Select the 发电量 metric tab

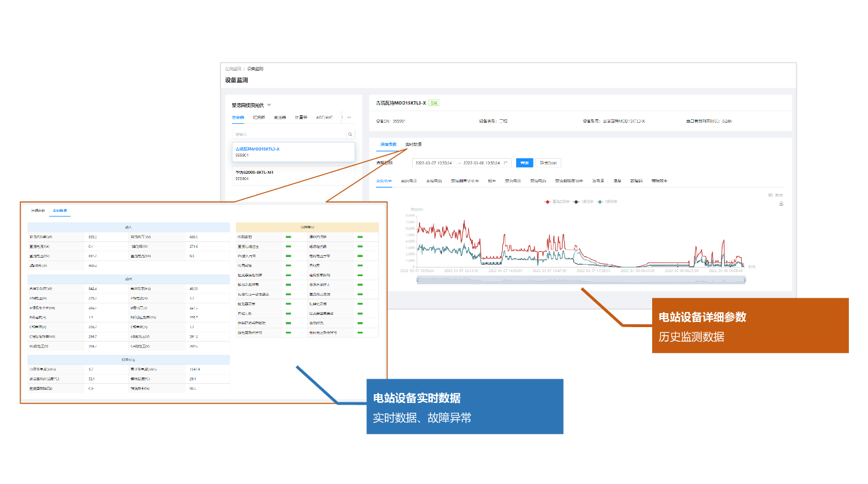[598, 181]
